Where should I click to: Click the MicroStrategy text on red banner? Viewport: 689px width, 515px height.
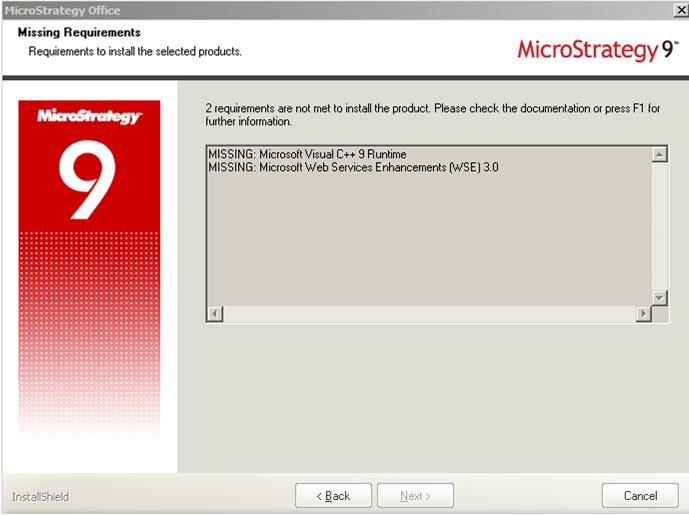(x=89, y=118)
